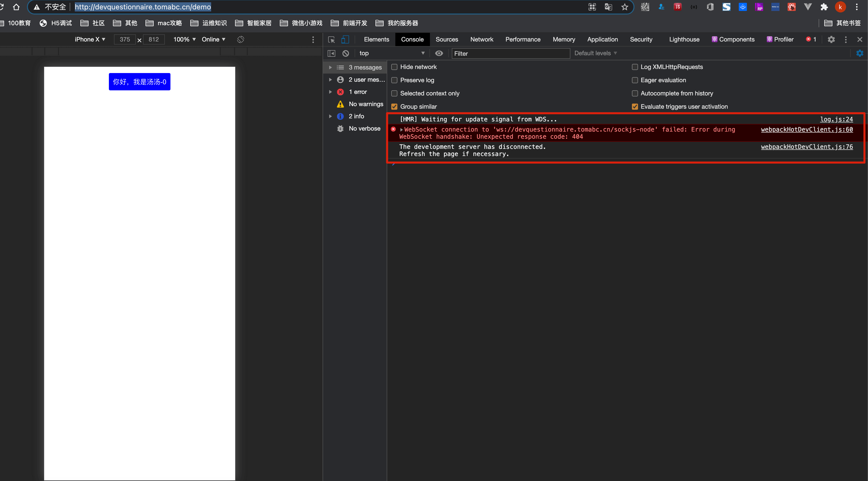868x481 pixels.
Task: Toggle the console sidebar panel icon
Action: [x=331, y=53]
